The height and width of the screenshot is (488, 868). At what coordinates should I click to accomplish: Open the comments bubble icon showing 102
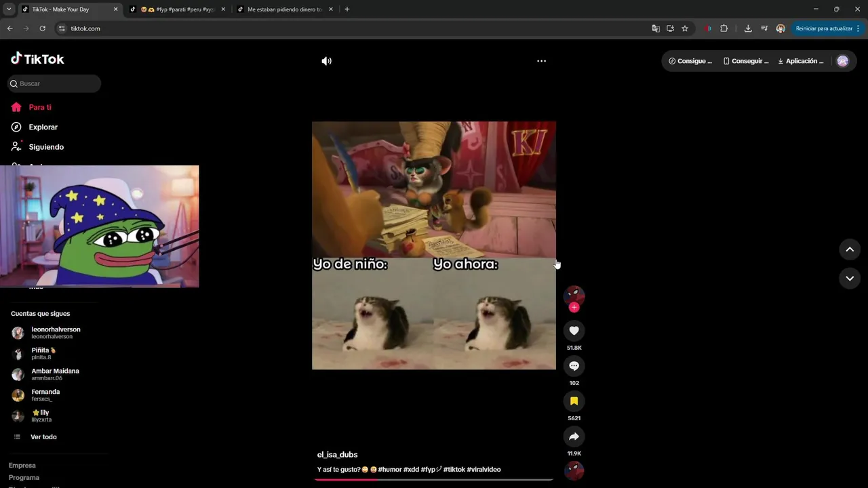pos(574,365)
